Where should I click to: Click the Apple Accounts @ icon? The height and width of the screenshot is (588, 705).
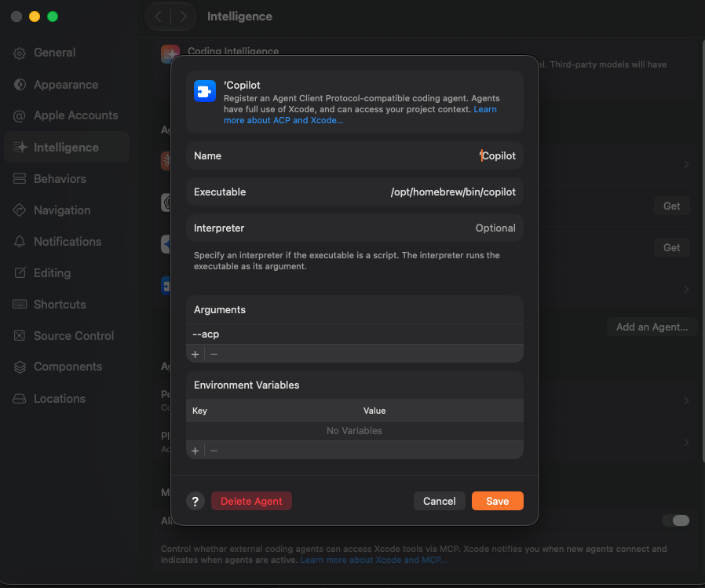click(x=20, y=116)
